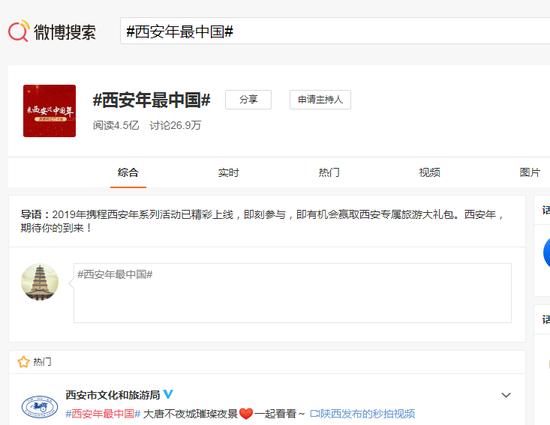Switch to the 图片 tab
Viewport: 550px width, 425px height.
pyautogui.click(x=530, y=173)
